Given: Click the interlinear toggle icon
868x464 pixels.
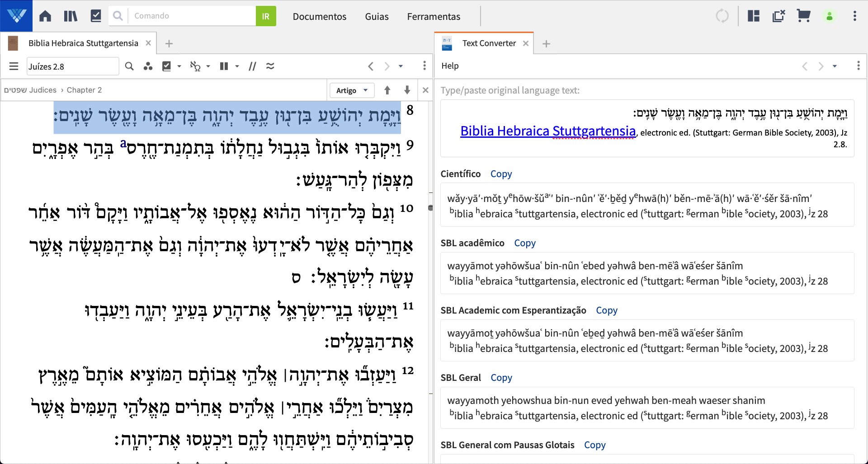Looking at the screenshot, I should click(x=195, y=66).
